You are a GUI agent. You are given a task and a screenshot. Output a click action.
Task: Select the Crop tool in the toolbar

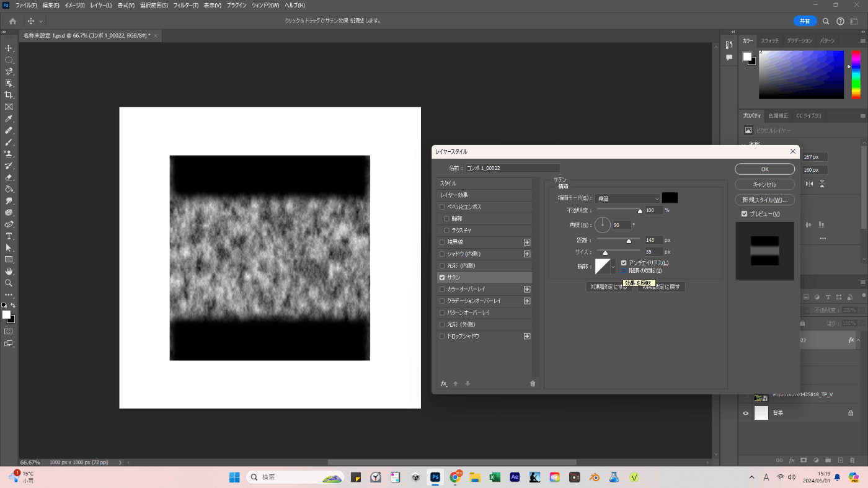coord(9,95)
